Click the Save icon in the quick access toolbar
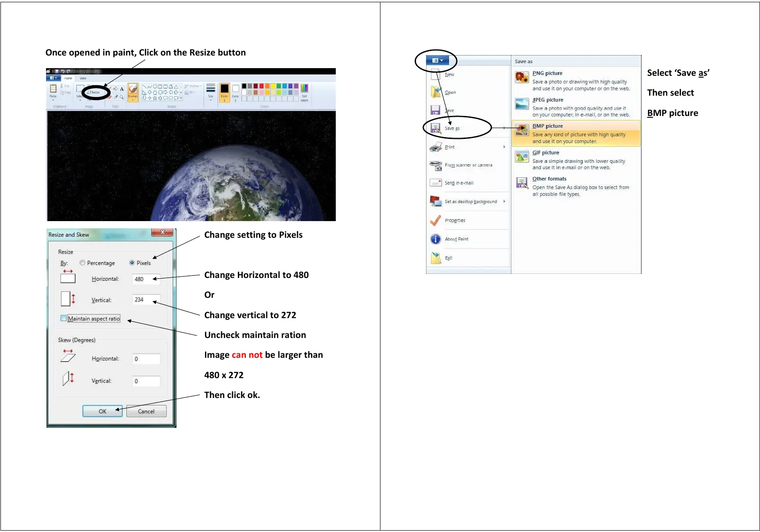 [x=57, y=71]
